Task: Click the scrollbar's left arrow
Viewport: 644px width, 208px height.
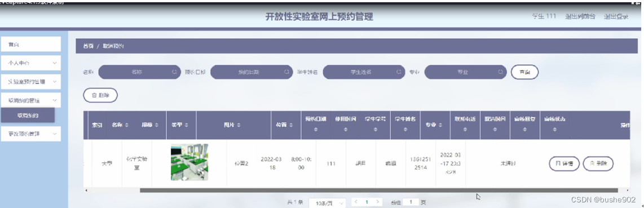Action: coord(86,191)
